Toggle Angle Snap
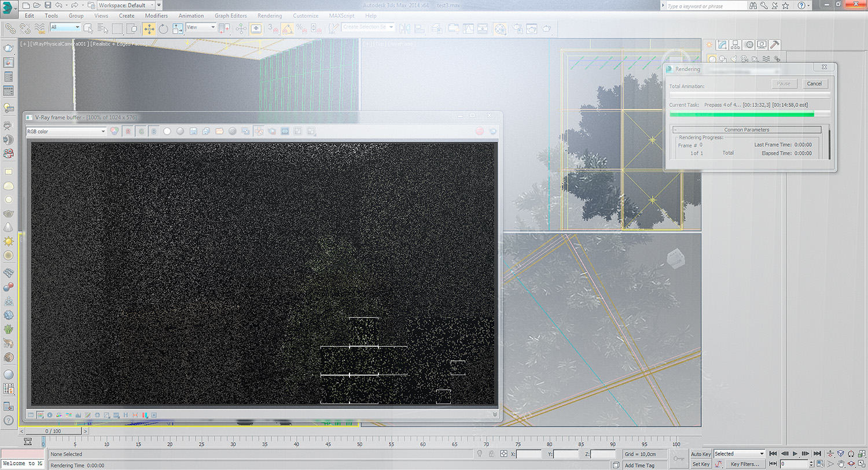Screen dimensions: 868x470 click(287, 28)
